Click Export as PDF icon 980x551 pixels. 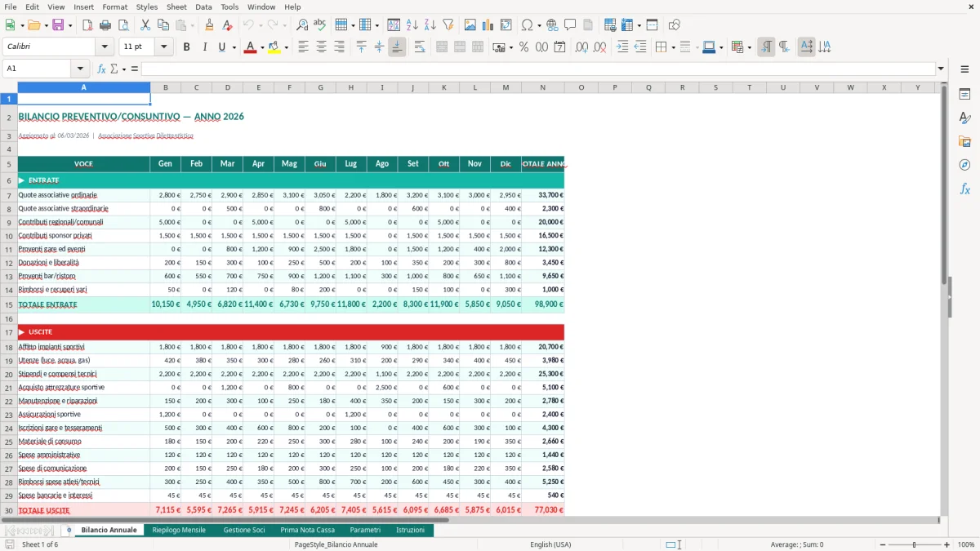(x=87, y=25)
